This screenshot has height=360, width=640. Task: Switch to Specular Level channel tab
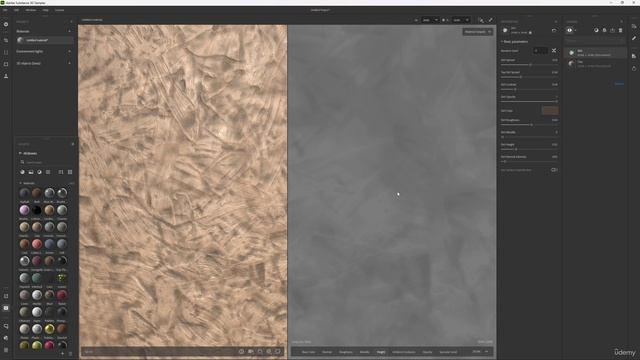448,352
